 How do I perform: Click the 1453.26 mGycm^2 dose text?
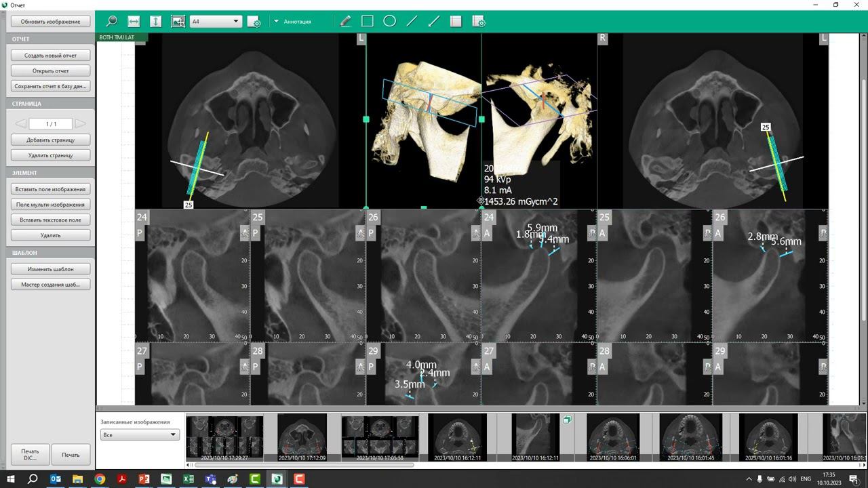521,201
